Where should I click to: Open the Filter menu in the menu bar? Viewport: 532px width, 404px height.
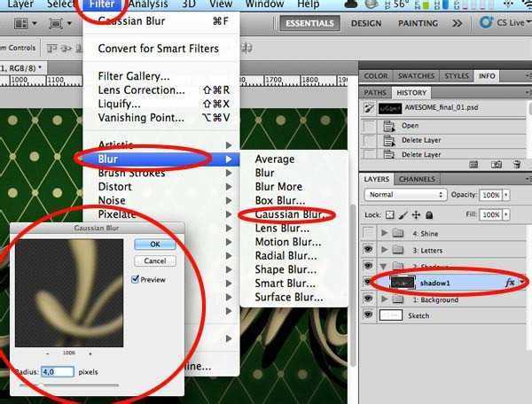tap(102, 4)
